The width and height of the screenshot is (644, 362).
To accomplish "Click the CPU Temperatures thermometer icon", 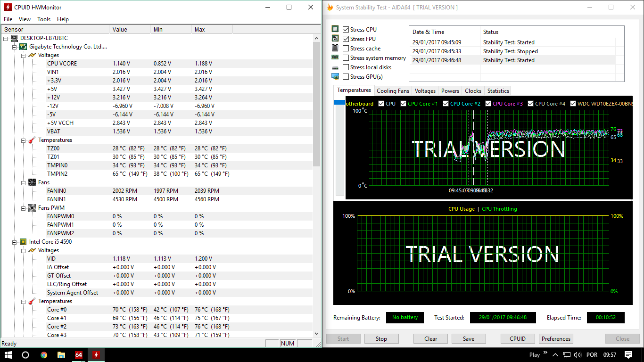I will (32, 301).
